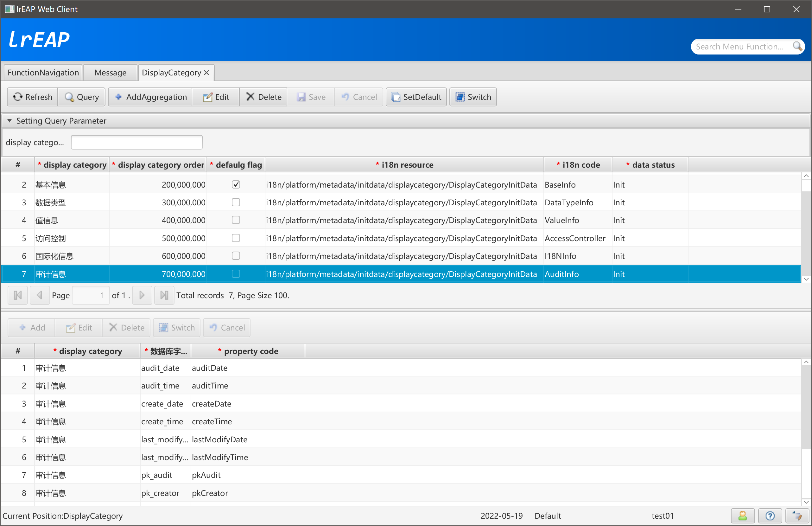
Task: Select the 400,000,000 order cell
Action: click(x=158, y=220)
